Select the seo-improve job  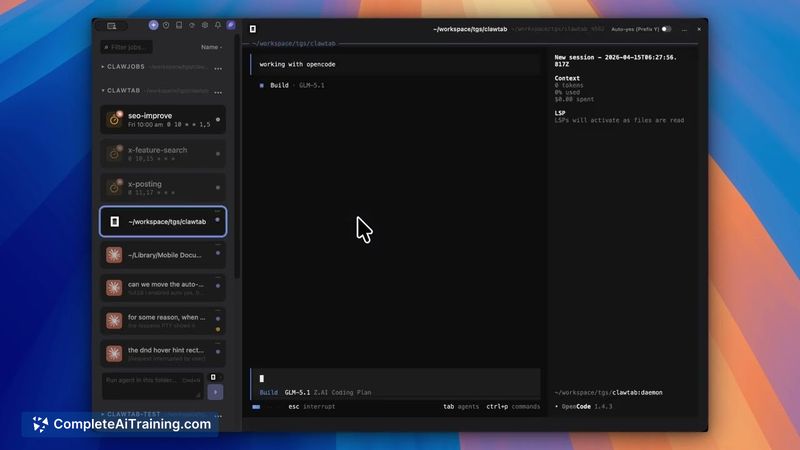click(163, 119)
